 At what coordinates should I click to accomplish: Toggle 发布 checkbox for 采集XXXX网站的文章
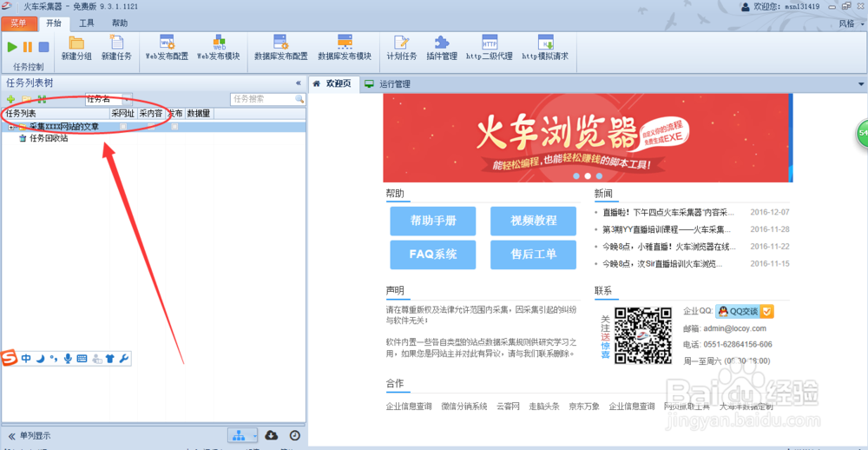(175, 127)
